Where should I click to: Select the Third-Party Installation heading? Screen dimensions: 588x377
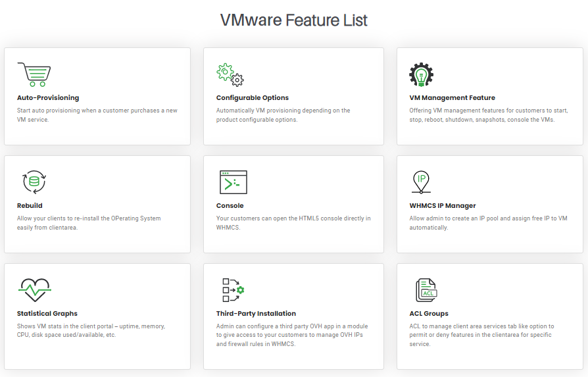tap(256, 313)
